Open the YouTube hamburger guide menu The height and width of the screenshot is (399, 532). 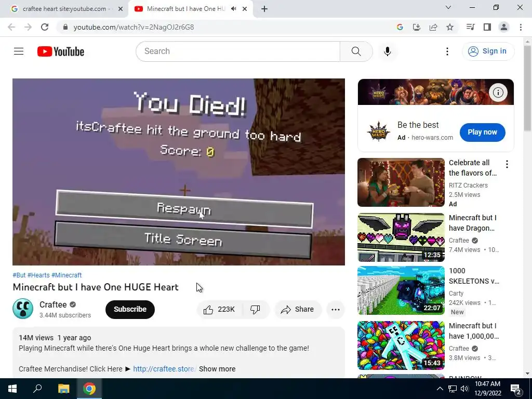[x=19, y=51]
